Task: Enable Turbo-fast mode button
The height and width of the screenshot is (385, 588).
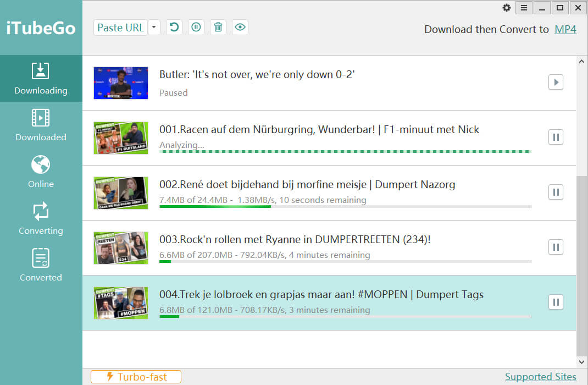Action: pos(136,377)
